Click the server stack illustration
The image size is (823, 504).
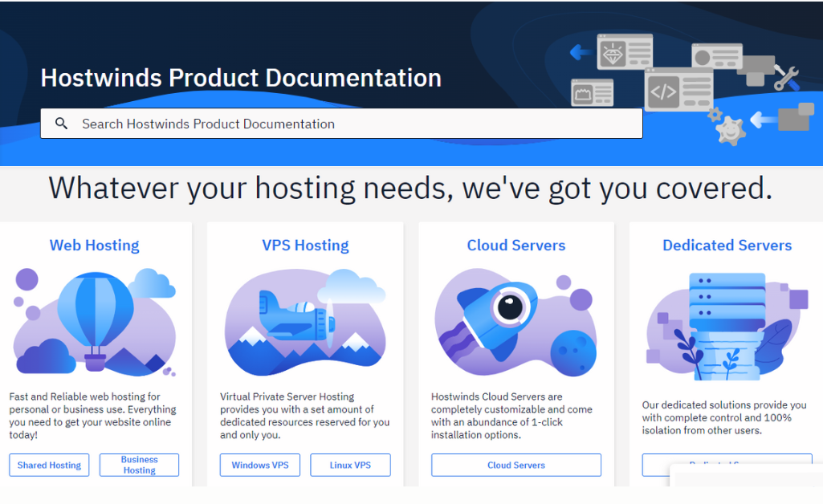pos(727,326)
